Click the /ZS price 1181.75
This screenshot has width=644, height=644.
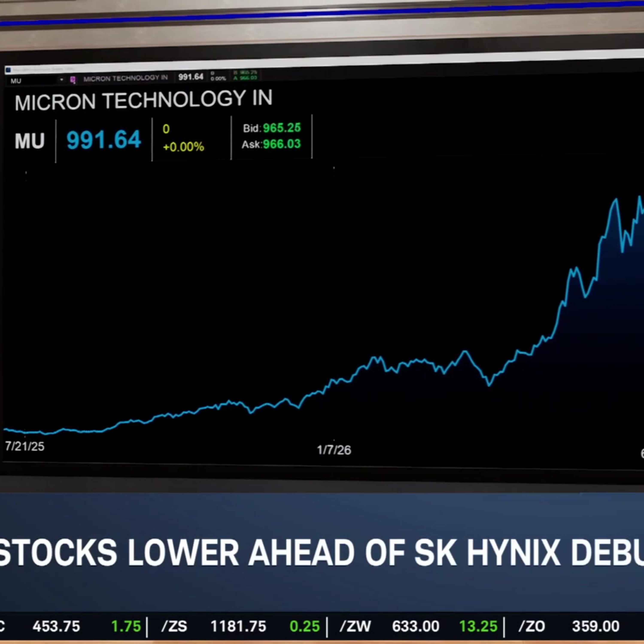coord(238,626)
